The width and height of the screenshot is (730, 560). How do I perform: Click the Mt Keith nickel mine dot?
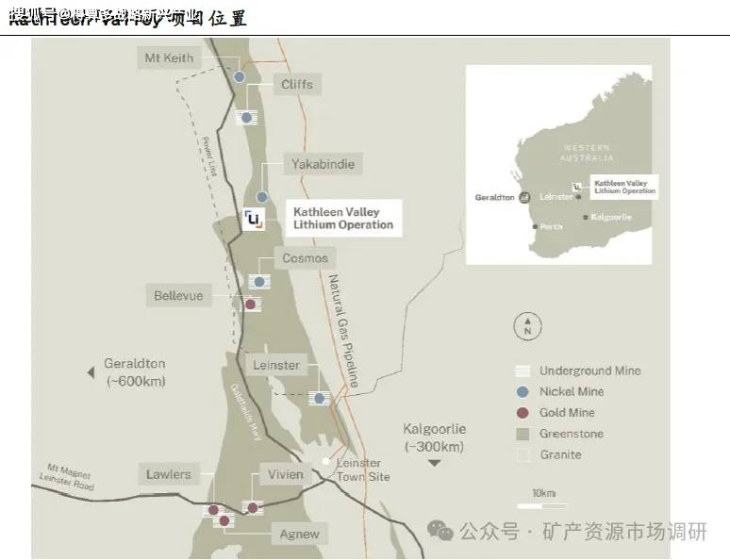click(x=240, y=76)
